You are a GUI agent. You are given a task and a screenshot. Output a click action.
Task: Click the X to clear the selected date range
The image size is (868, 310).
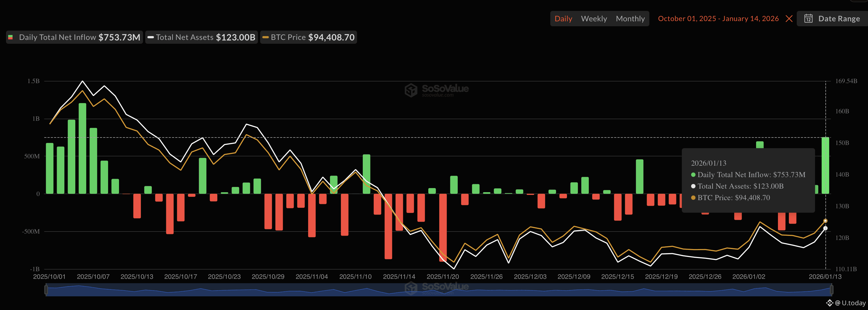(789, 19)
